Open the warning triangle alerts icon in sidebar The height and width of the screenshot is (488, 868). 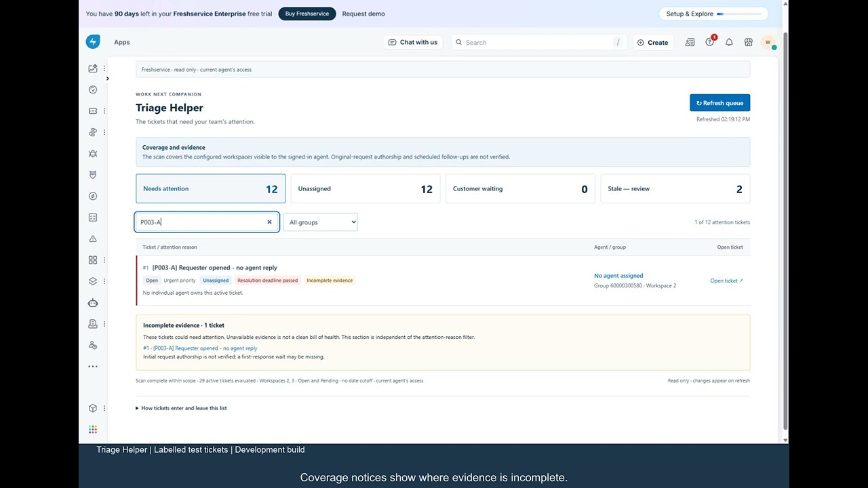[93, 239]
